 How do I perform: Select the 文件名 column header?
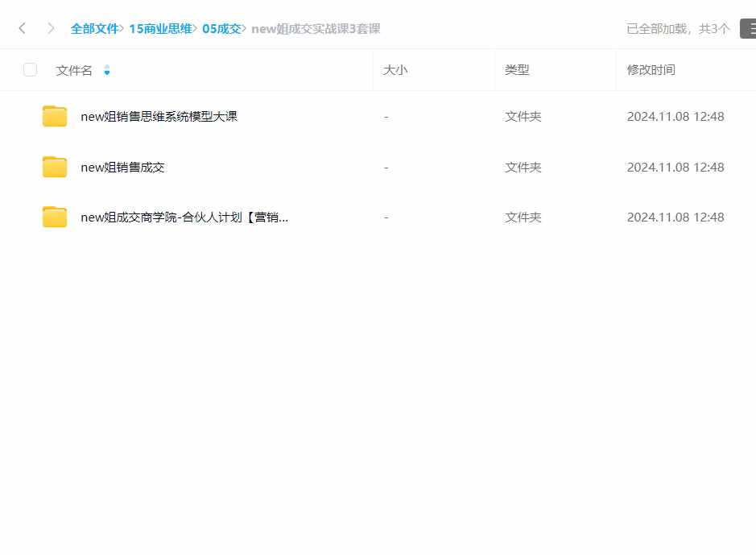click(74, 70)
